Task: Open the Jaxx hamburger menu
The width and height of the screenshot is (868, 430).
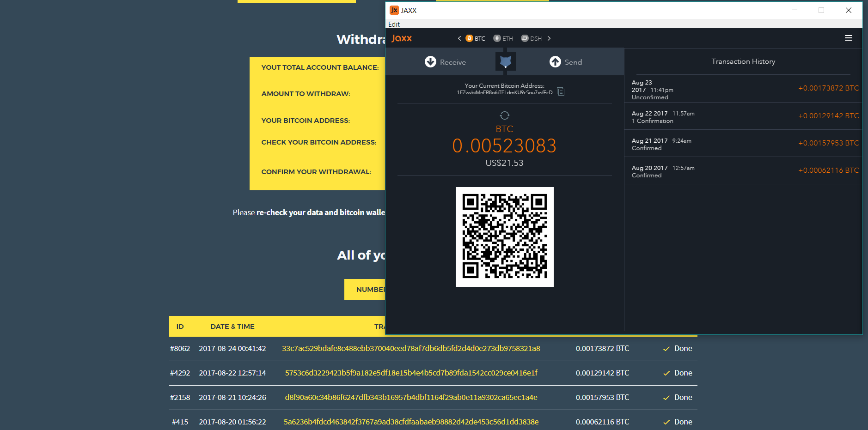Action: 849,38
